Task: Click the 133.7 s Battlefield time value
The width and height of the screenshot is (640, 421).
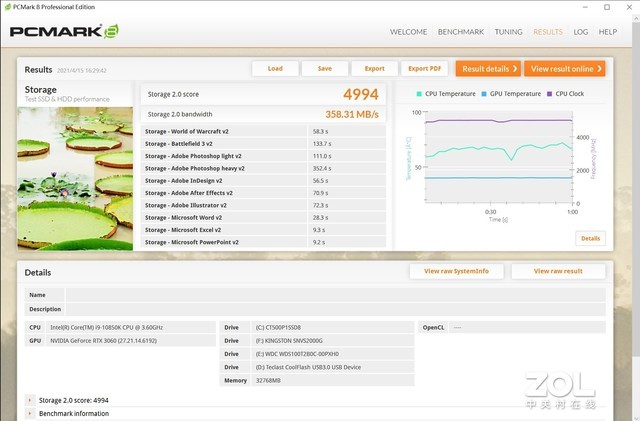Action: (x=322, y=144)
